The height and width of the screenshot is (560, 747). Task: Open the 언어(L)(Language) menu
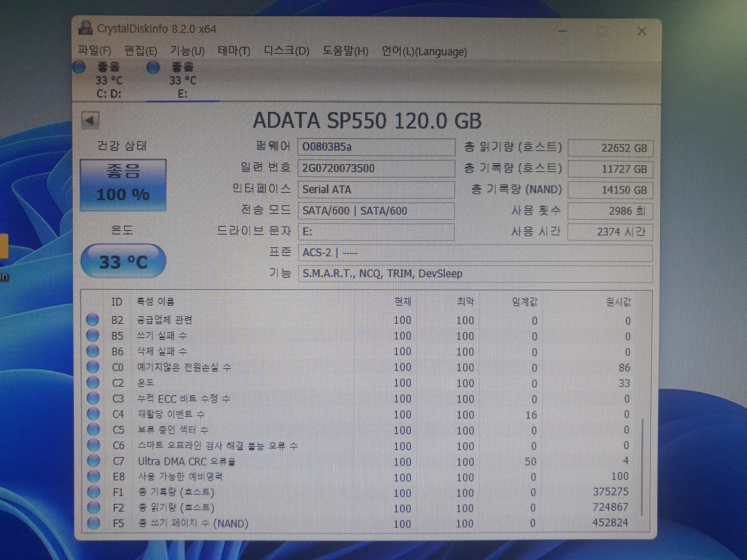424,52
